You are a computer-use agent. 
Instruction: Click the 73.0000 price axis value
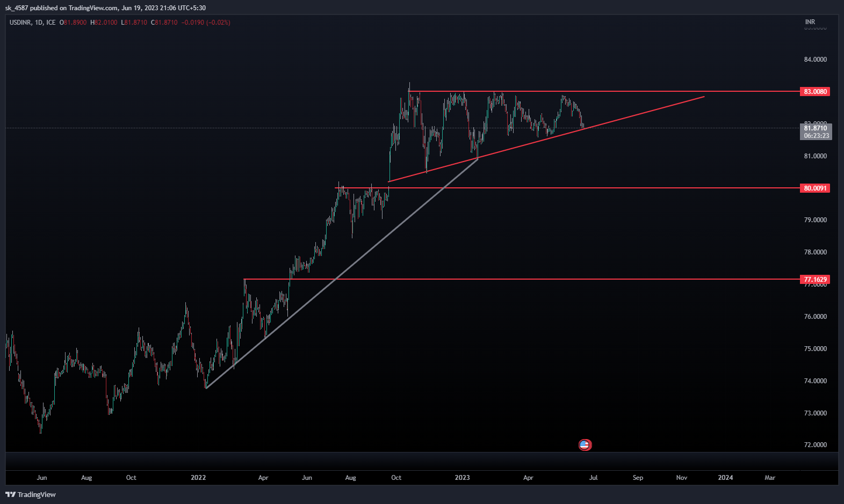(x=815, y=413)
